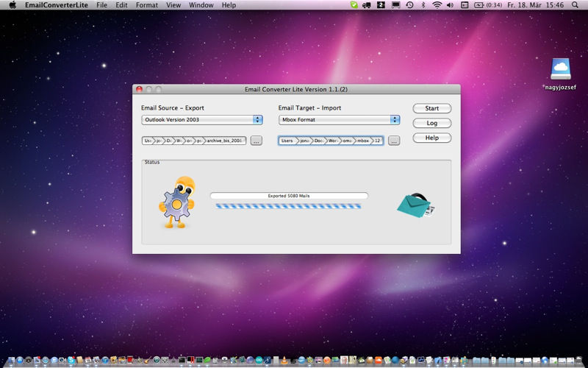Viewport: 588px width, 368px height.
Task: Open the VLC cone in the Dock
Action: [x=284, y=361]
